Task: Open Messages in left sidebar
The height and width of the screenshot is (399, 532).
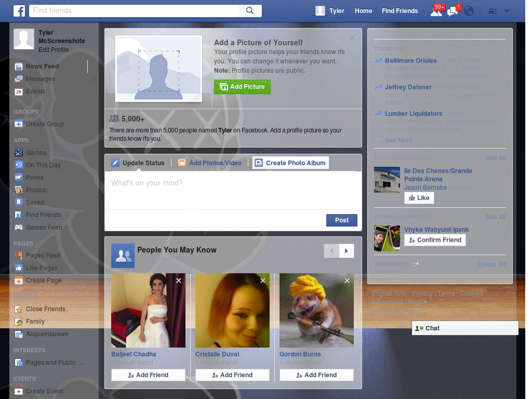Action: 41,79
